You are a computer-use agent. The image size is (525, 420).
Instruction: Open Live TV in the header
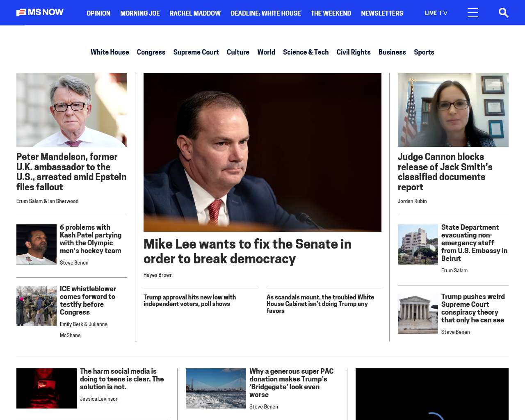tap(436, 13)
